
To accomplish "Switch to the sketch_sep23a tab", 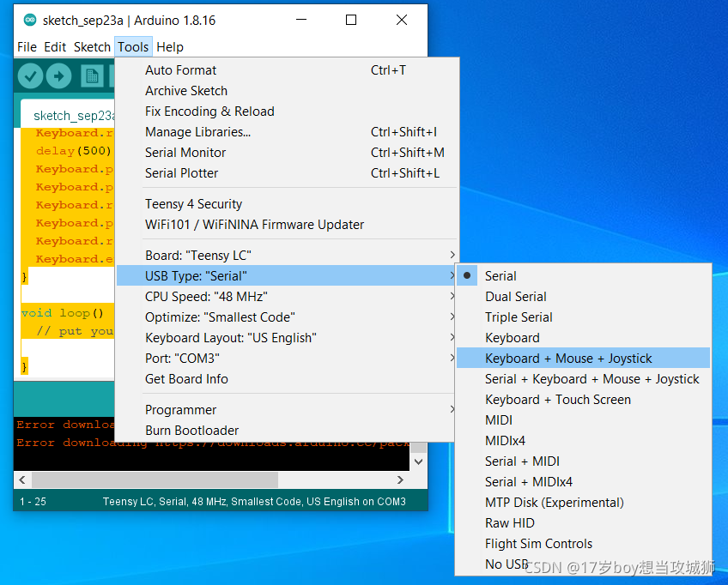I will [69, 115].
